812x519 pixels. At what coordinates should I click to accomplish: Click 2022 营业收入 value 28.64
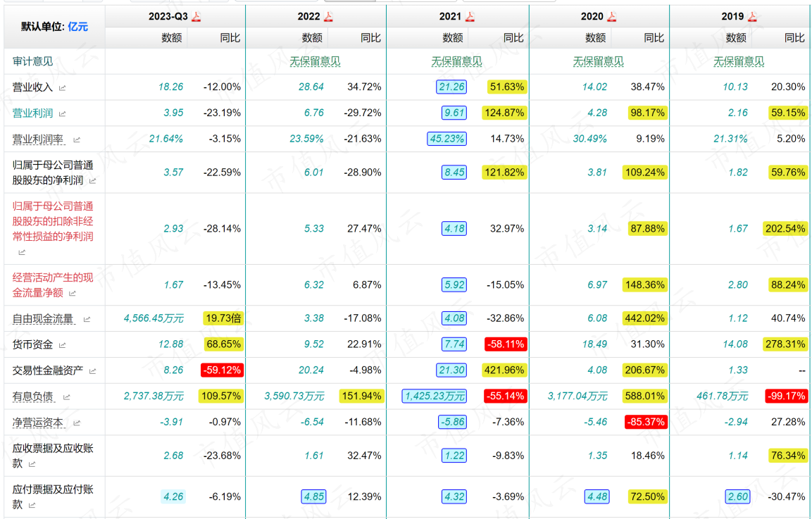[311, 87]
